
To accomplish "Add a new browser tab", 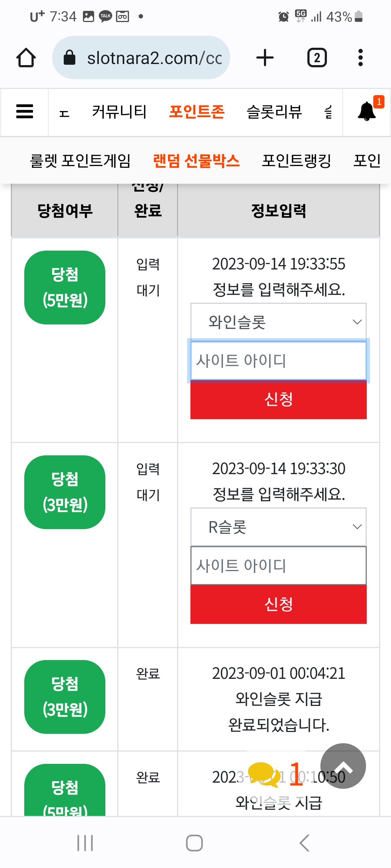I will pos(265,58).
